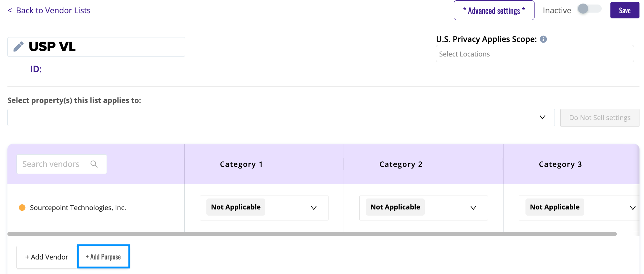Toggle the Inactive switch on
The height and width of the screenshot is (274, 644).
point(589,9)
